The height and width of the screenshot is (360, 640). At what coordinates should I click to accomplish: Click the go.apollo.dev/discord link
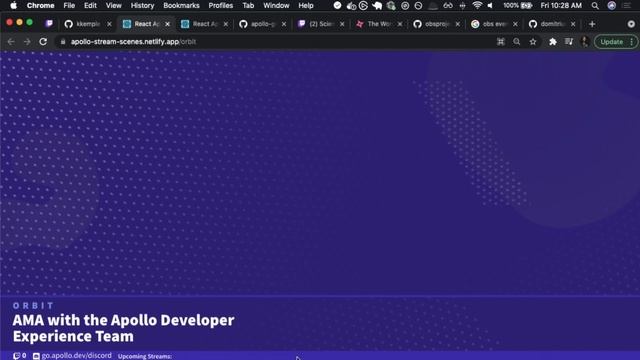tap(76, 356)
